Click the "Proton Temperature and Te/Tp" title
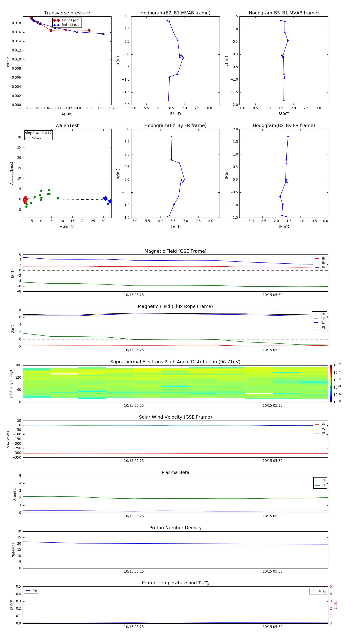Viewport: 351px width, 644px height. [x=175, y=583]
